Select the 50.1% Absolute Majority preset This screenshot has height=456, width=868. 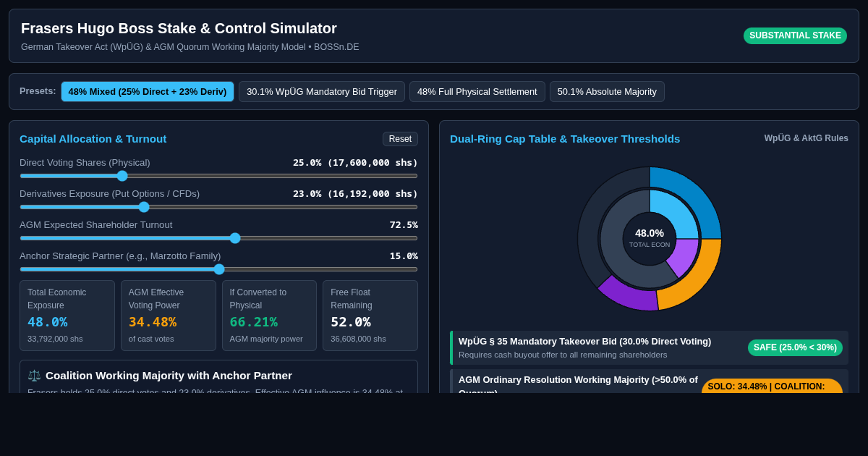pyautogui.click(x=607, y=92)
